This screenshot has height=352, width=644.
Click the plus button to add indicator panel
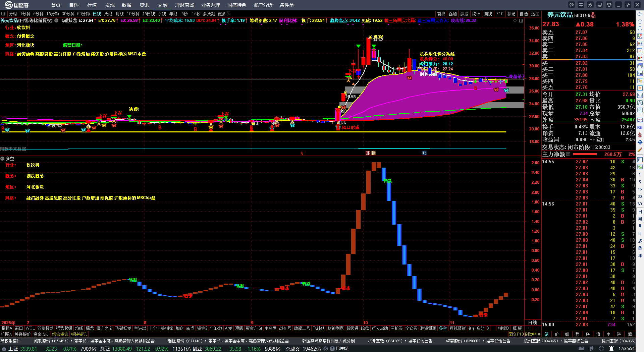point(529,328)
